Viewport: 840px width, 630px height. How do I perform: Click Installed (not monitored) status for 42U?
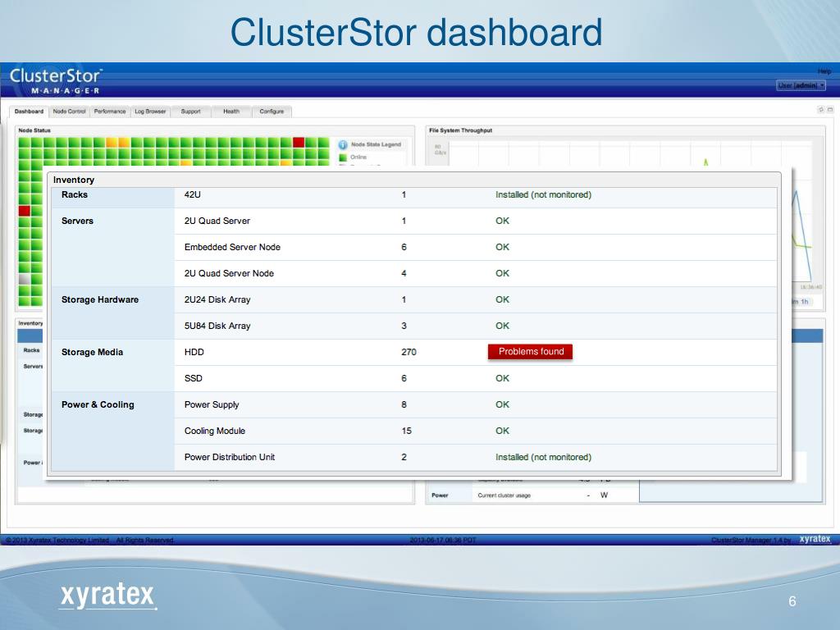pos(543,195)
